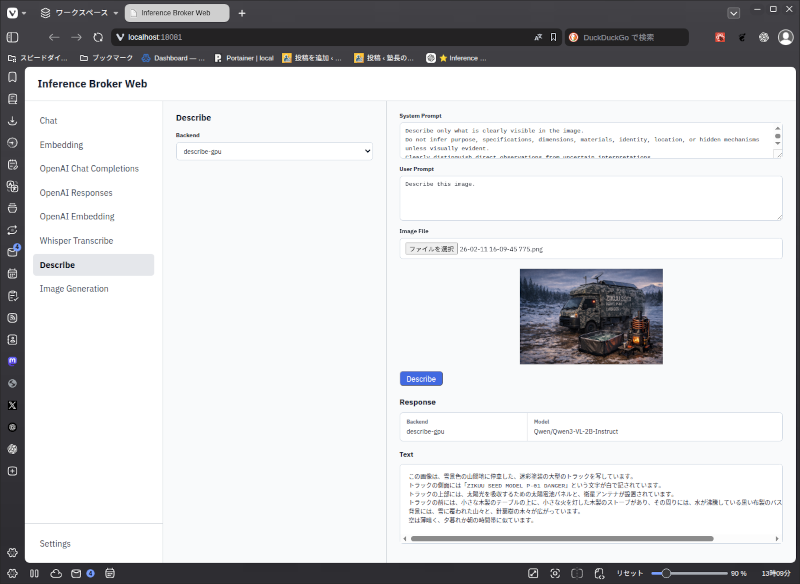Open the Mastodon panel in sidebar
Viewport: 800px width, 584px height.
pos(13,361)
